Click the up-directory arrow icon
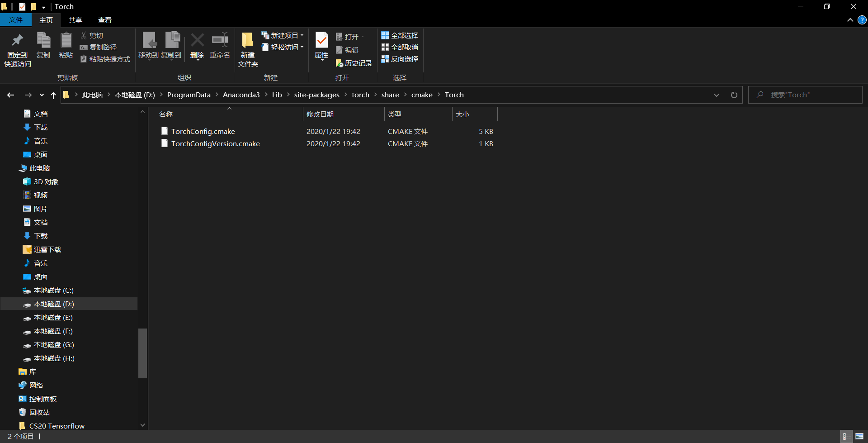Screen dimensions: 868x443 (53, 95)
